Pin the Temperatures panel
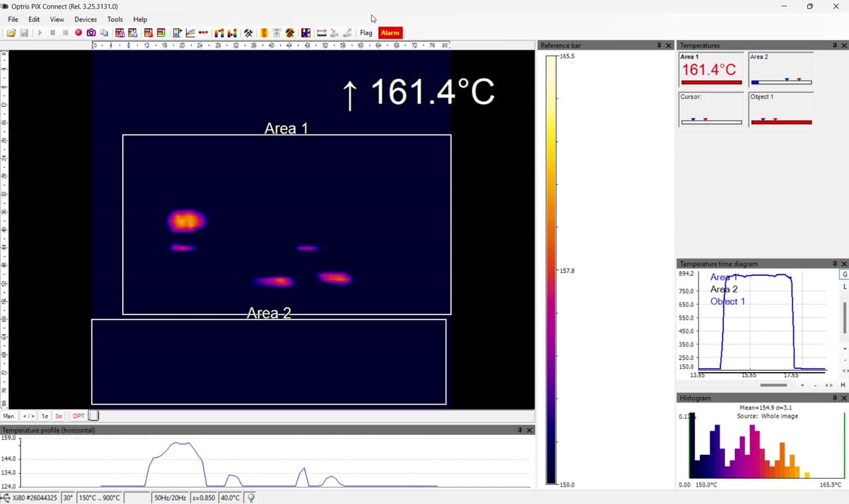The height and width of the screenshot is (504, 849). [x=835, y=45]
